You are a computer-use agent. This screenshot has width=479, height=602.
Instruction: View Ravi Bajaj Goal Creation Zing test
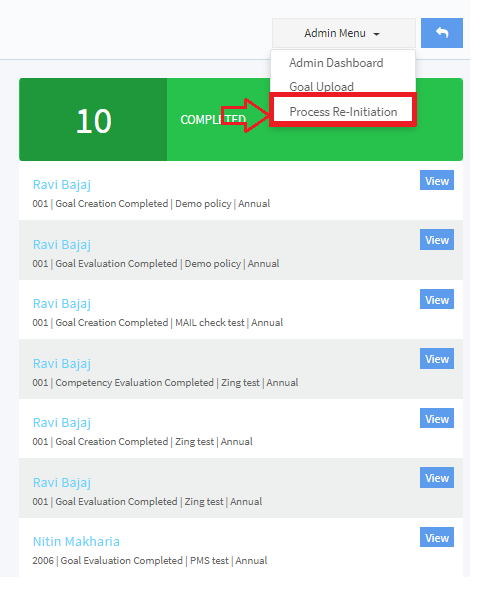tap(437, 418)
